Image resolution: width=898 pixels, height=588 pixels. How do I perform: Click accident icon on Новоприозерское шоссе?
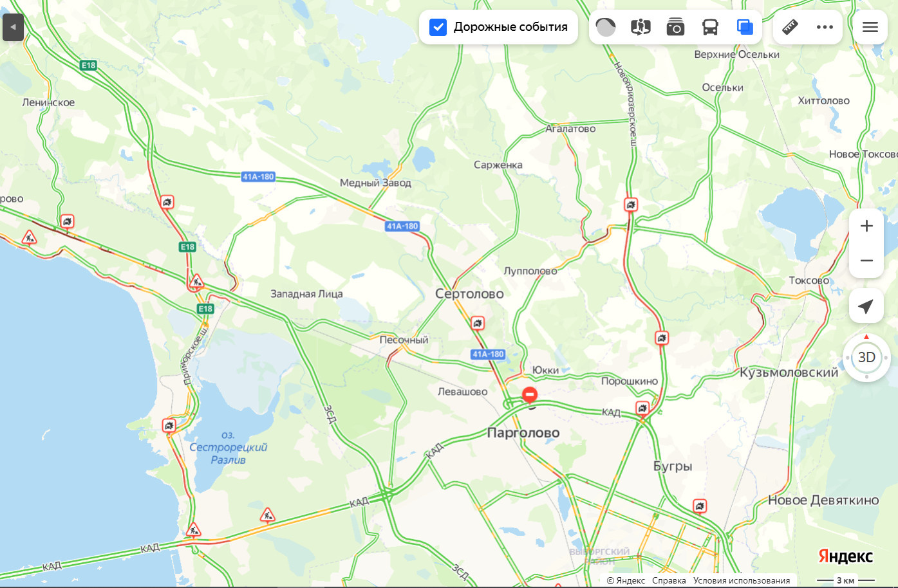click(631, 205)
